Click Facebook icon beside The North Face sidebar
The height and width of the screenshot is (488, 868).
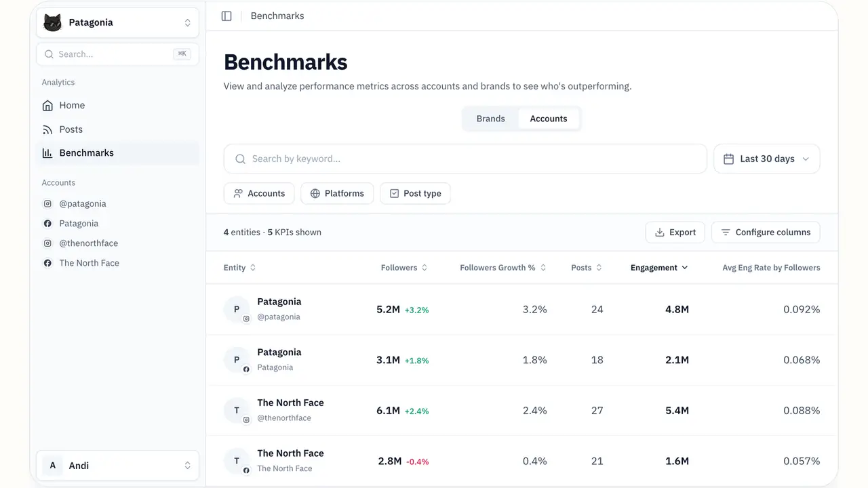tap(47, 263)
